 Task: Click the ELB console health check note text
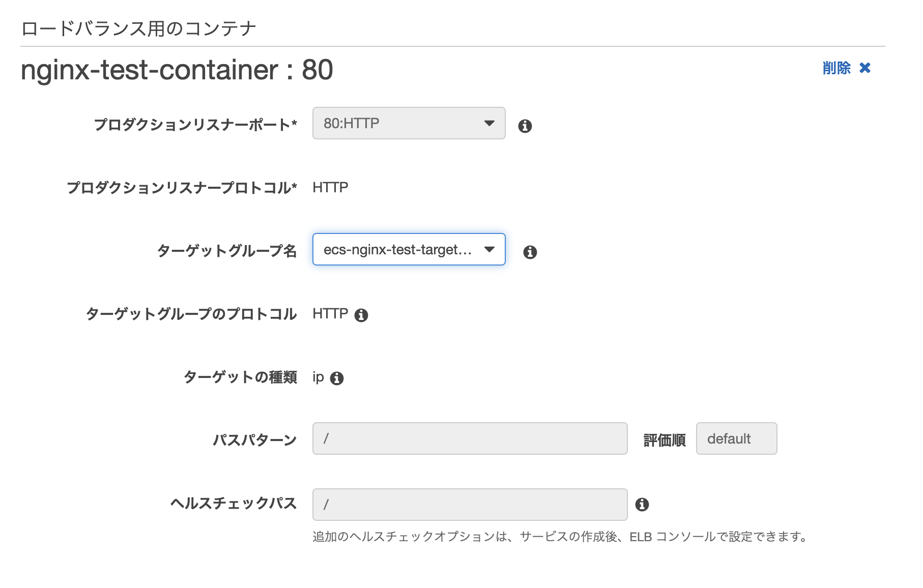(x=560, y=537)
